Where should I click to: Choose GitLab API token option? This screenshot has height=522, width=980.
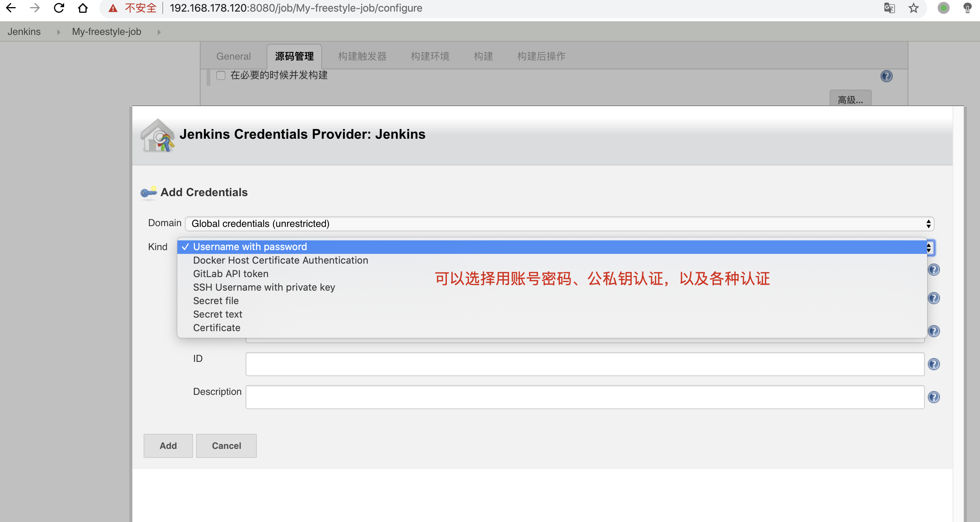[551, 274]
